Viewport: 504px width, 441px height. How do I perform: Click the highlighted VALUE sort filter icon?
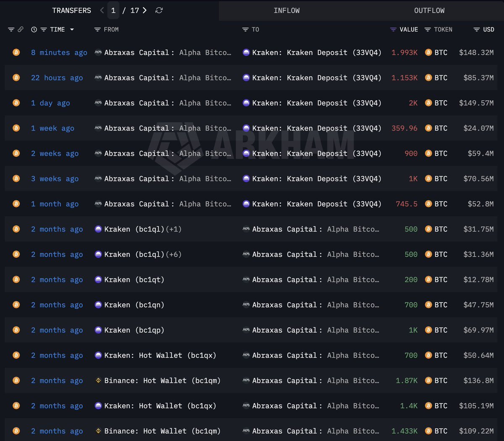pyautogui.click(x=394, y=29)
